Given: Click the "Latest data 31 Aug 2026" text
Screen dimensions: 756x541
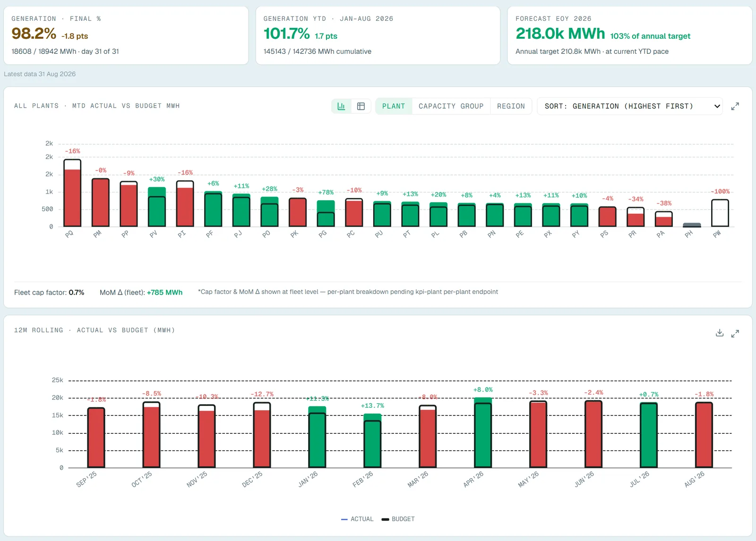Looking at the screenshot, I should (40, 74).
